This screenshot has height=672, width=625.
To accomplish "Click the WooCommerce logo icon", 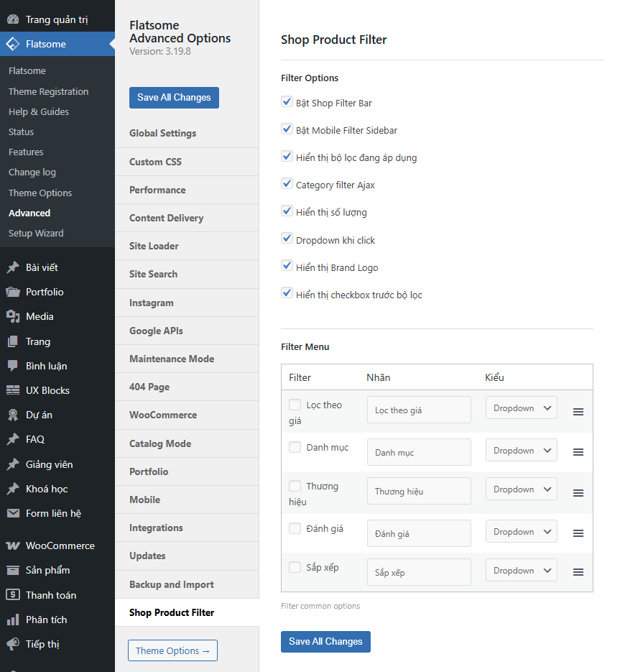I will pyautogui.click(x=13, y=546).
